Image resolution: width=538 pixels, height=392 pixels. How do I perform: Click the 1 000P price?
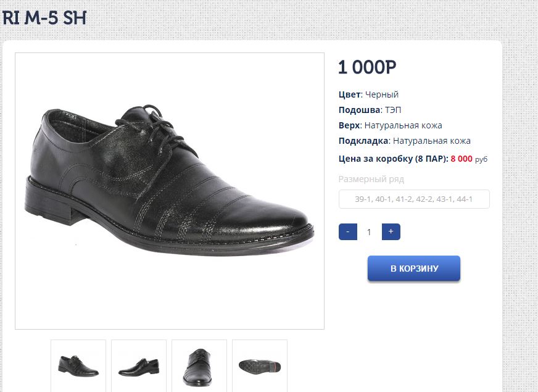[x=367, y=67]
